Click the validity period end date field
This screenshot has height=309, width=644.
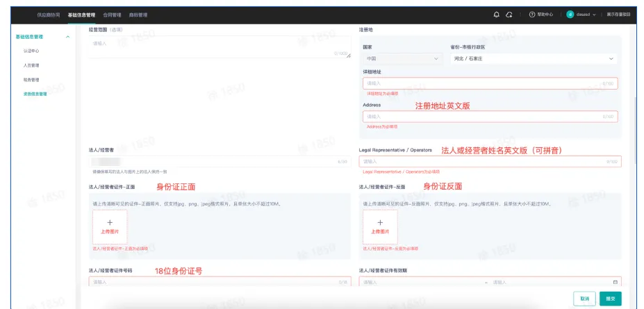[x=550, y=283]
